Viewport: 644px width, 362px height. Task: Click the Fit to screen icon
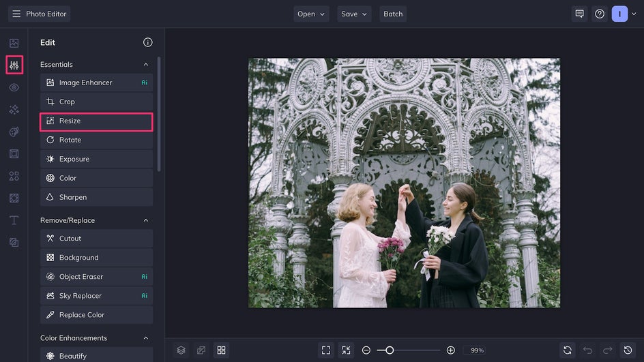click(326, 350)
